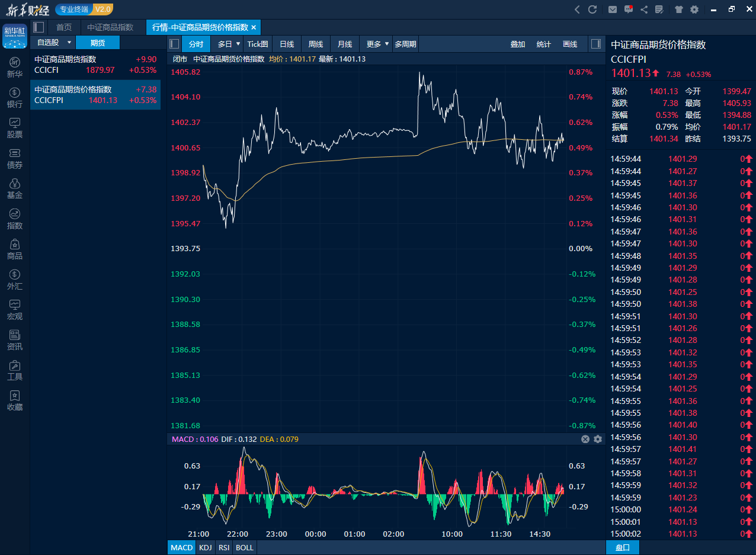Image resolution: width=756 pixels, height=555 pixels.
Task: Select the 分时 chart view
Action: [x=196, y=44]
